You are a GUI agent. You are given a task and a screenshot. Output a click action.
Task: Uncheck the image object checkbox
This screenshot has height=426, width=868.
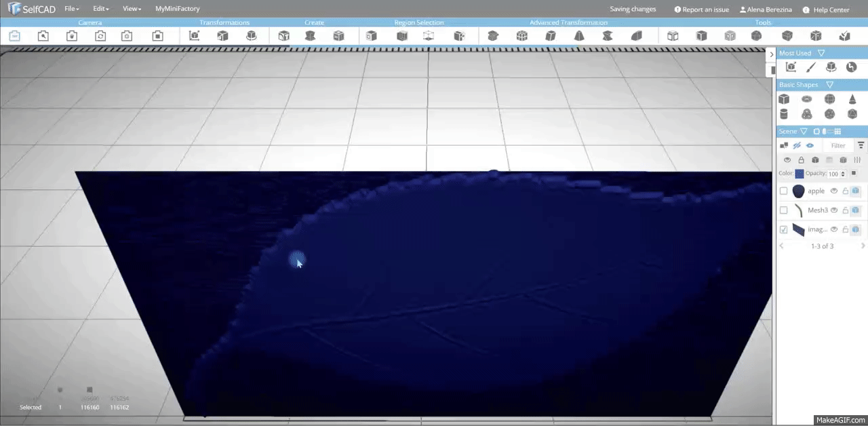pos(784,230)
